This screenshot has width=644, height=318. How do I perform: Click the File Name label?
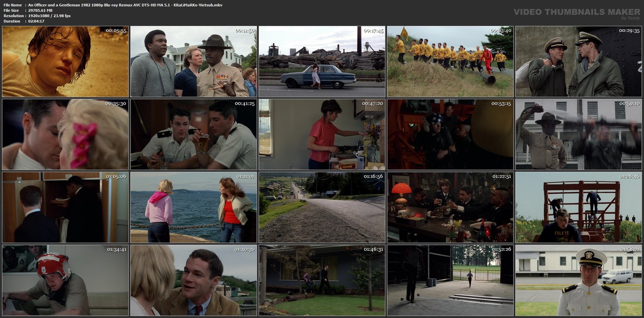coord(12,5)
